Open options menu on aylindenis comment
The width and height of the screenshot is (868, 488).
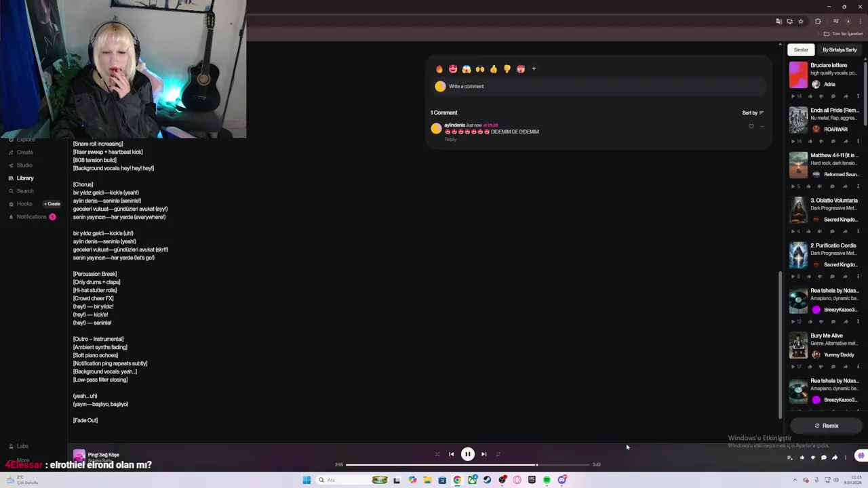coord(762,127)
